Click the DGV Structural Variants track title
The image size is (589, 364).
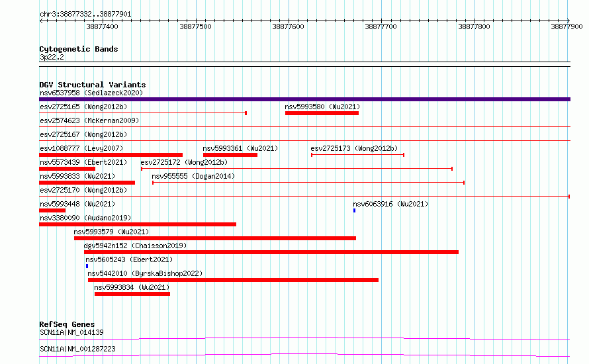(93, 85)
